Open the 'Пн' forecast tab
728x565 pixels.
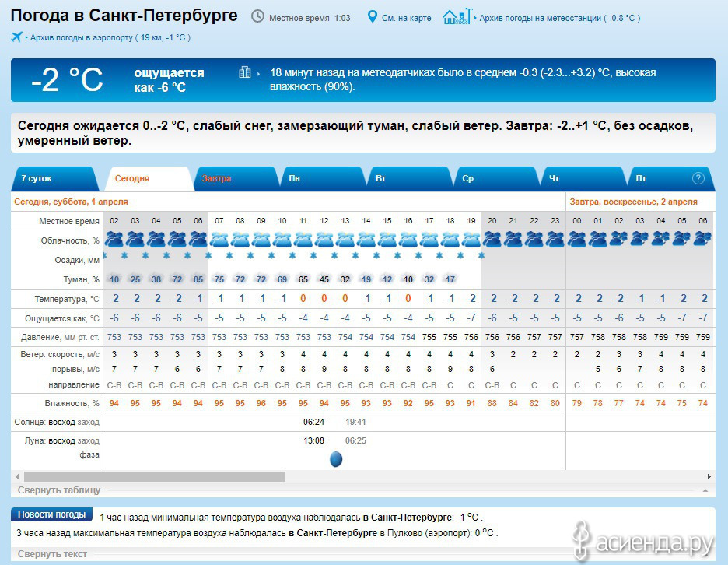tap(322, 179)
